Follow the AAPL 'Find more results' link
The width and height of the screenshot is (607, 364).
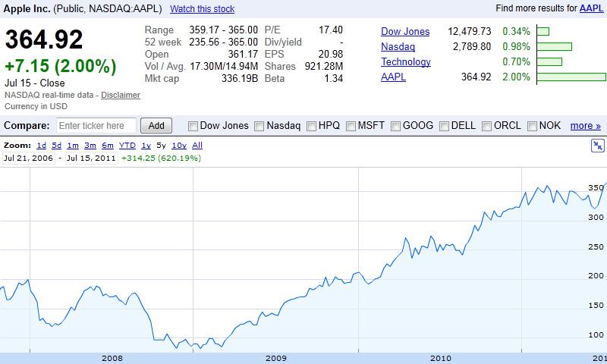pos(591,8)
